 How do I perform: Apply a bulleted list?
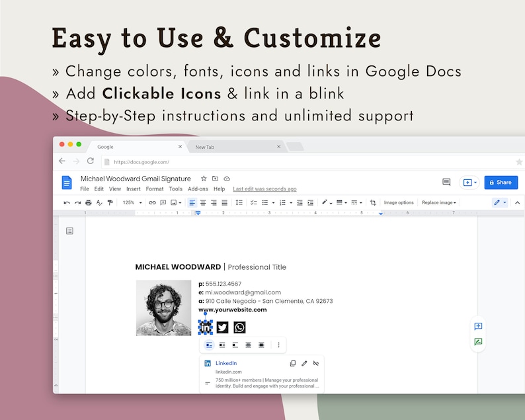pyautogui.click(x=265, y=202)
